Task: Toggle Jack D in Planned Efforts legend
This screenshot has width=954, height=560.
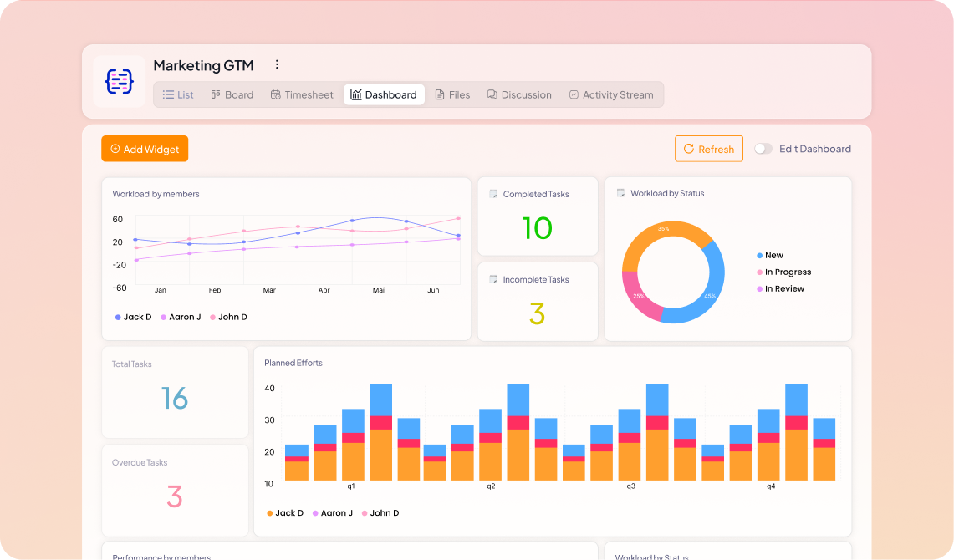Action: coord(285,513)
